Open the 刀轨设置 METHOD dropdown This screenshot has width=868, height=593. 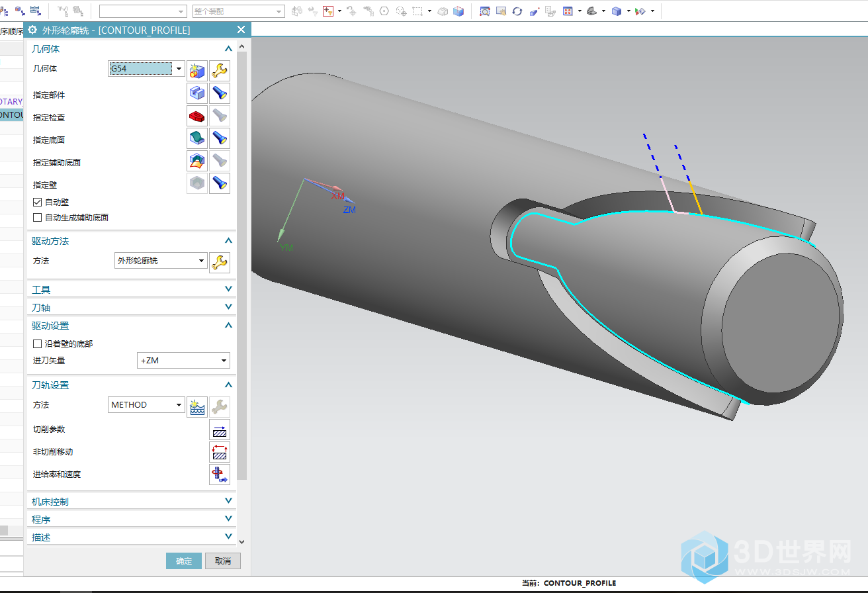tap(146, 404)
